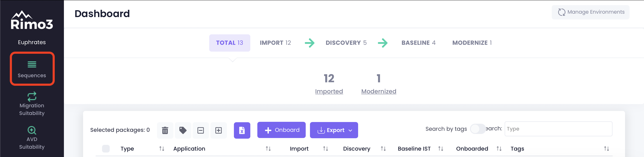Click the expand-all plus icon
Image resolution: width=644 pixels, height=157 pixels.
[x=219, y=131]
